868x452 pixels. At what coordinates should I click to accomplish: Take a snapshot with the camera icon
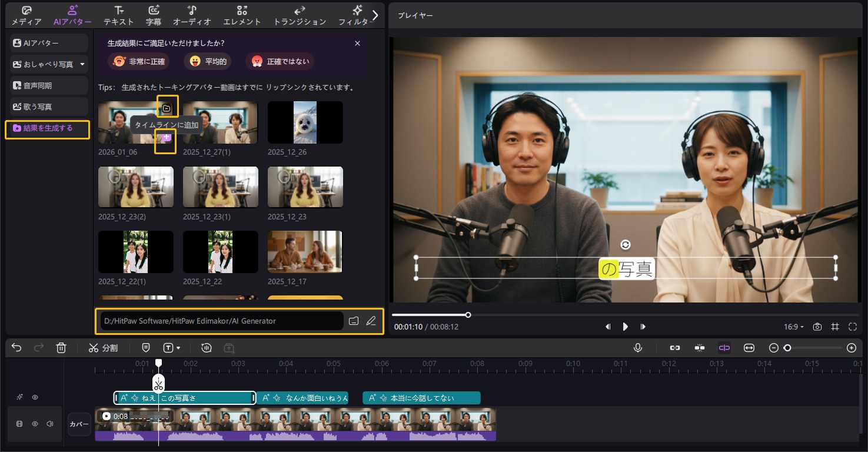coord(817,327)
